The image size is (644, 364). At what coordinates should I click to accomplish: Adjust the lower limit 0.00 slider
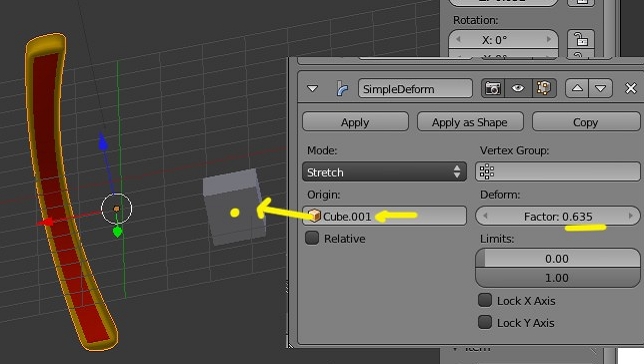pyautogui.click(x=557, y=258)
